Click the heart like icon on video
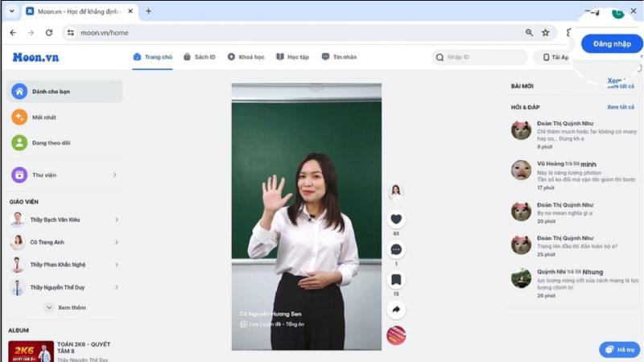 tap(396, 219)
